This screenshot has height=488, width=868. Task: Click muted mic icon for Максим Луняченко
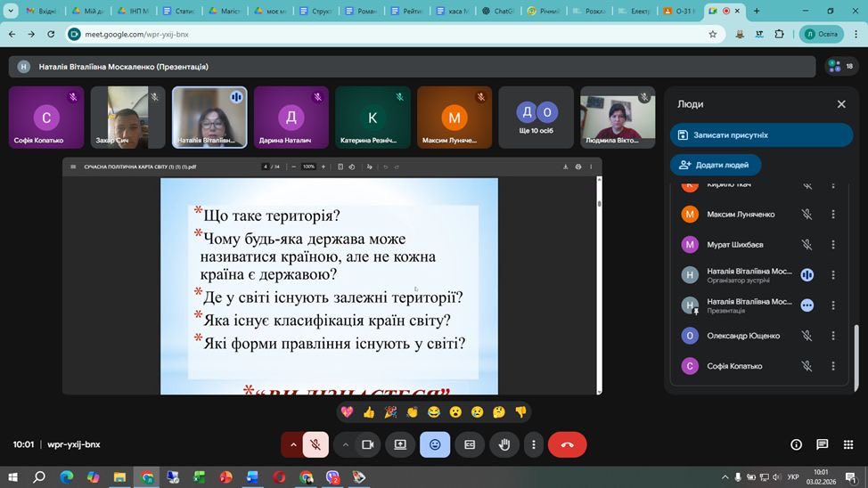(807, 214)
